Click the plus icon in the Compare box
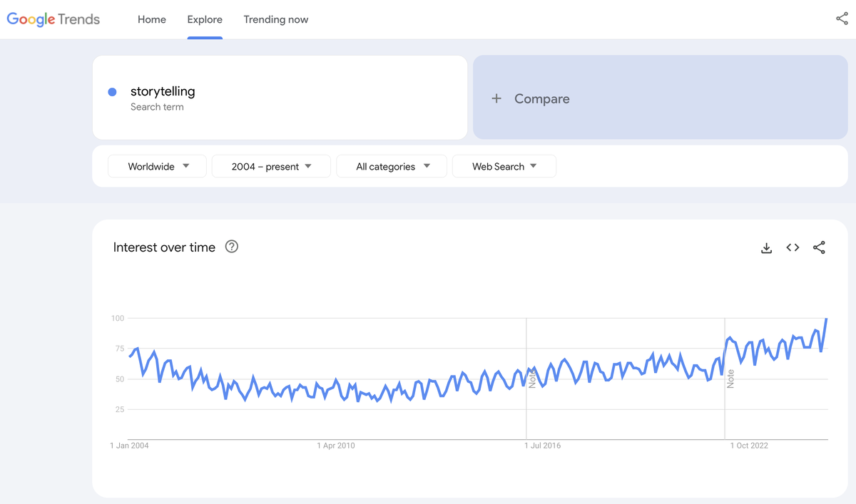Image resolution: width=856 pixels, height=504 pixels. point(496,98)
